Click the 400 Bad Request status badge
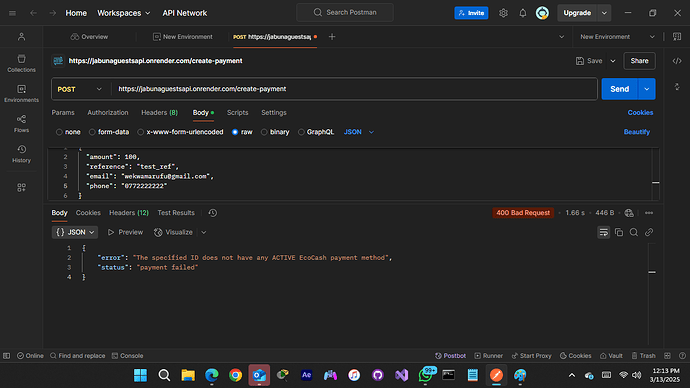 pos(523,213)
